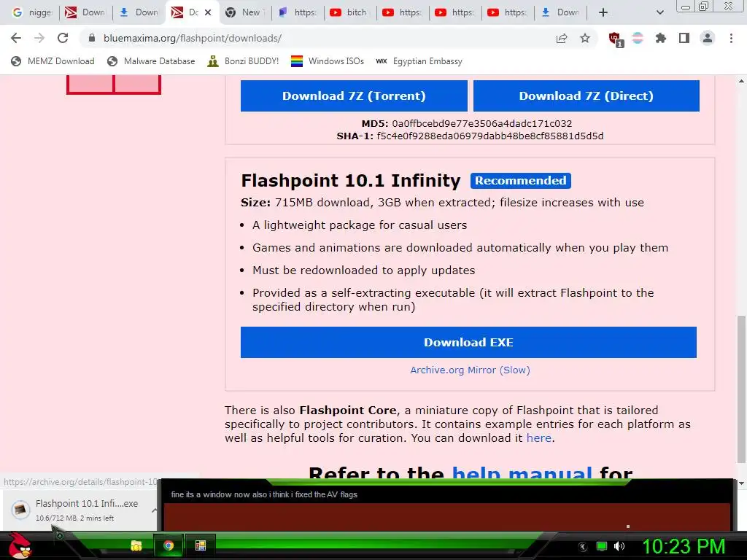
Task: Click the 10:23 PM taskbar clock
Action: point(684,546)
